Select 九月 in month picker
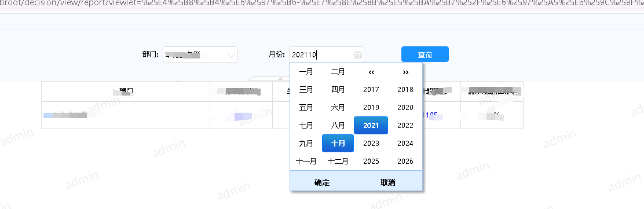 tap(306, 144)
